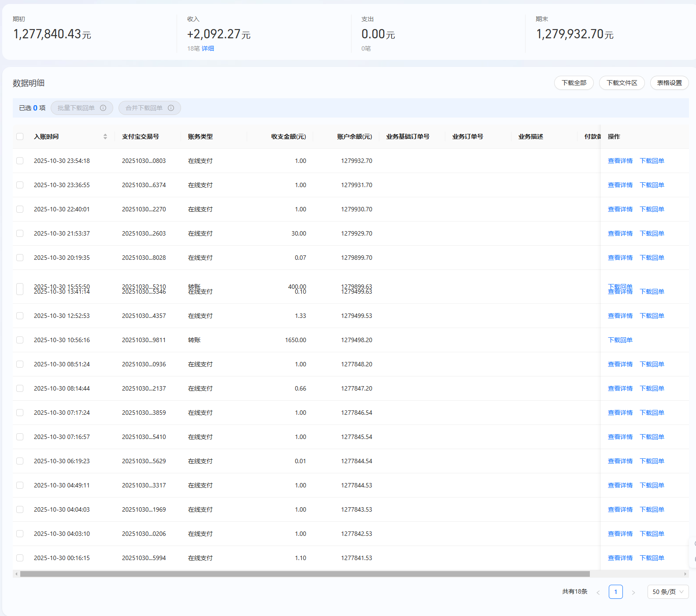Select checkbox for 1650.00 转账 row
The width and height of the screenshot is (696, 616).
20,340
